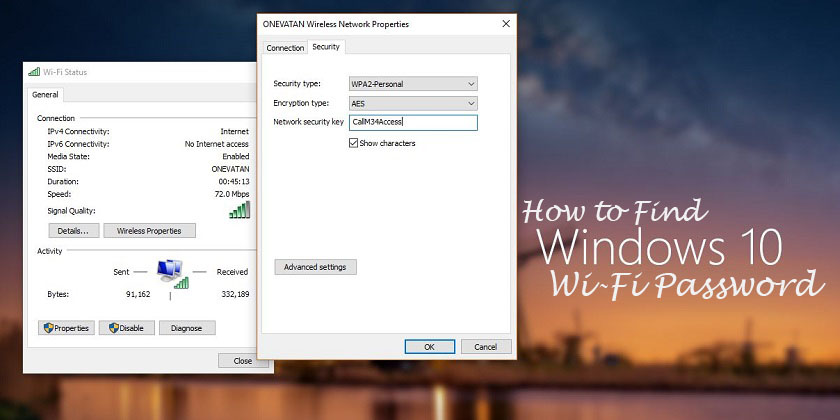Viewport: 840px width, 420px height.
Task: Click the network computers Activity icon
Action: click(x=171, y=274)
